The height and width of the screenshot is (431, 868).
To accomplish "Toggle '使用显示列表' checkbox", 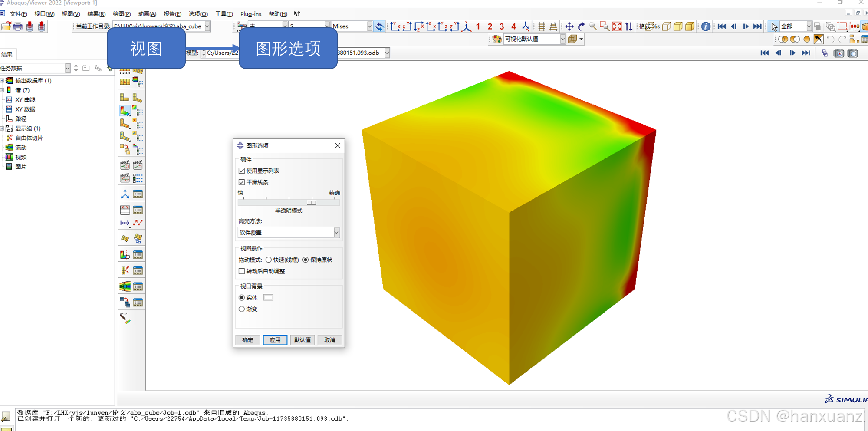I will pyautogui.click(x=242, y=171).
